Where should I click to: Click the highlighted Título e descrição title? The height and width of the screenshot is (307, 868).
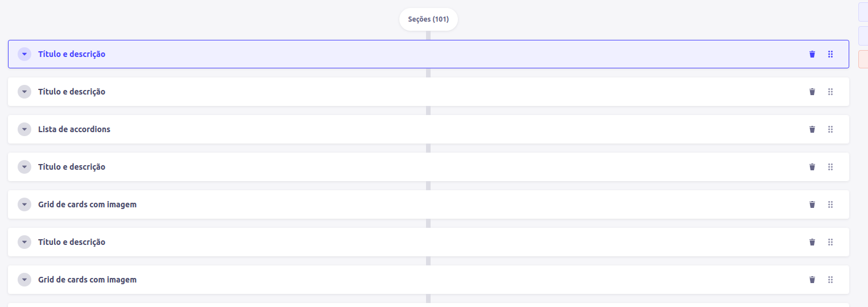pos(72,54)
